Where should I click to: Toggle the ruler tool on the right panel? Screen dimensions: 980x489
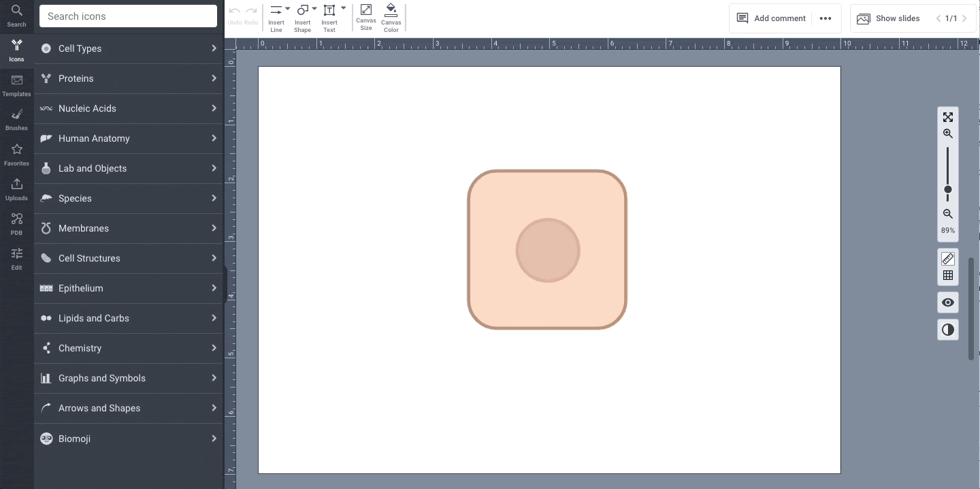point(948,259)
